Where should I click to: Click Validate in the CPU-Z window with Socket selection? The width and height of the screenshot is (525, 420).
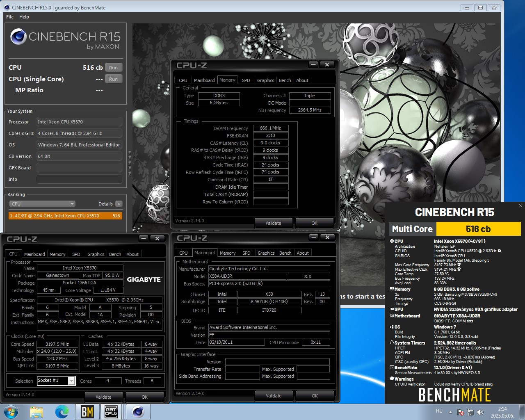(103, 397)
